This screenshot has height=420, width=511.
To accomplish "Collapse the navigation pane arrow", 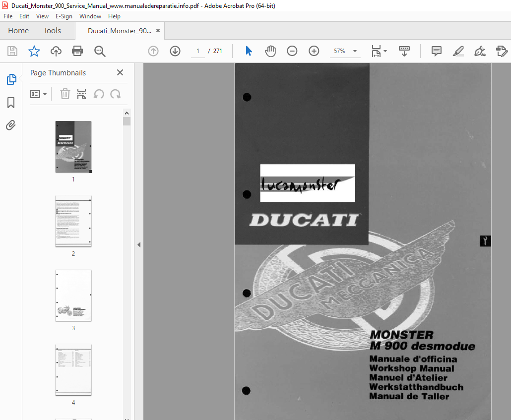I will pos(139,244).
